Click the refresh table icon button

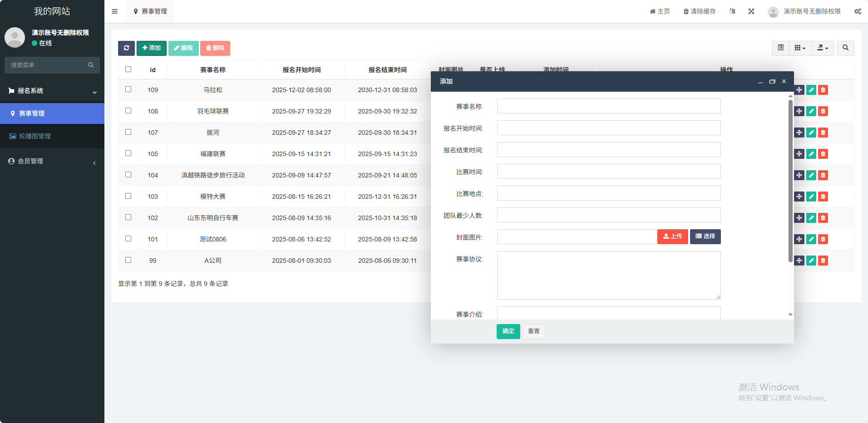[x=126, y=48]
